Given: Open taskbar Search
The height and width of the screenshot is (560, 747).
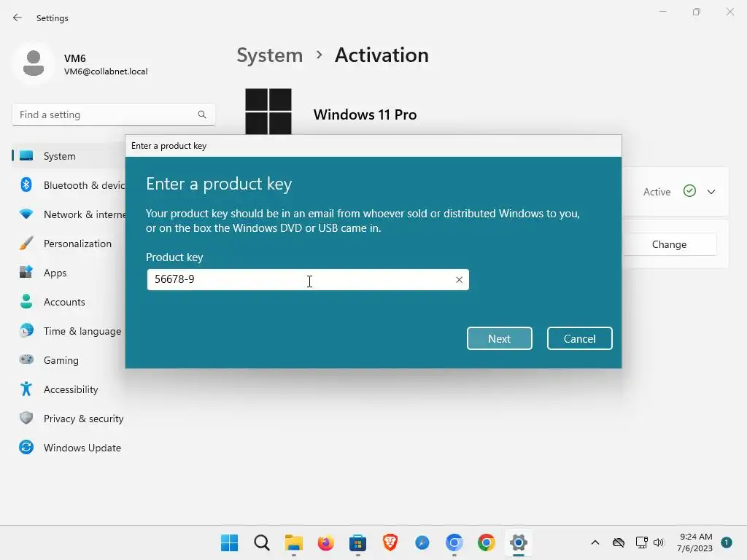Looking at the screenshot, I should pyautogui.click(x=262, y=542).
